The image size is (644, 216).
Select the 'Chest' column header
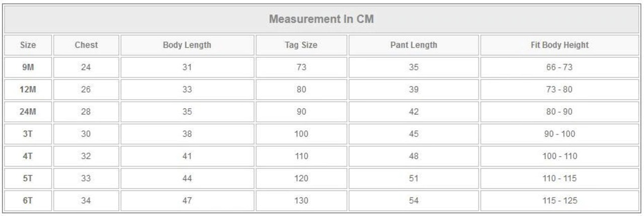[x=86, y=45]
